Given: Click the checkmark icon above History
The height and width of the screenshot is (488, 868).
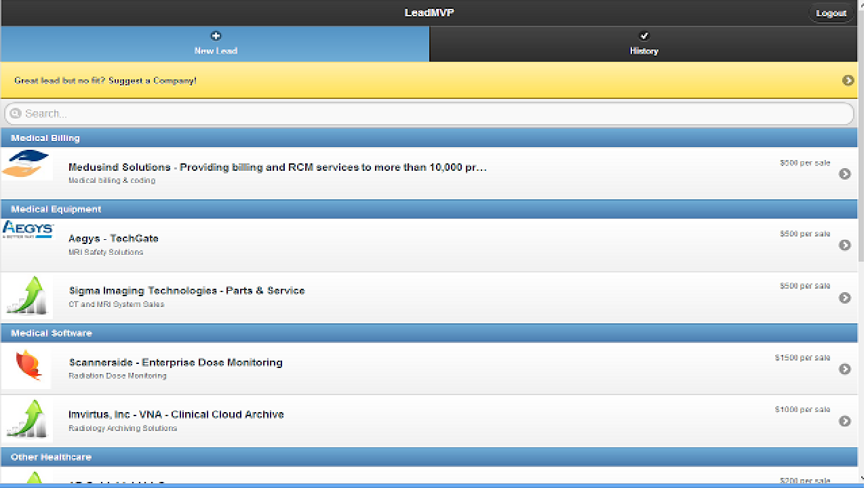Looking at the screenshot, I should [x=644, y=36].
